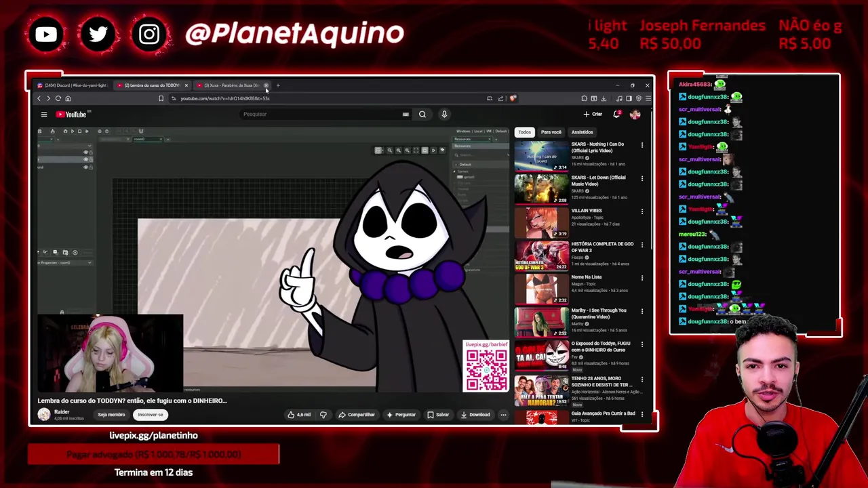Click the Twitter icon in the stream overlay header

[x=98, y=34]
